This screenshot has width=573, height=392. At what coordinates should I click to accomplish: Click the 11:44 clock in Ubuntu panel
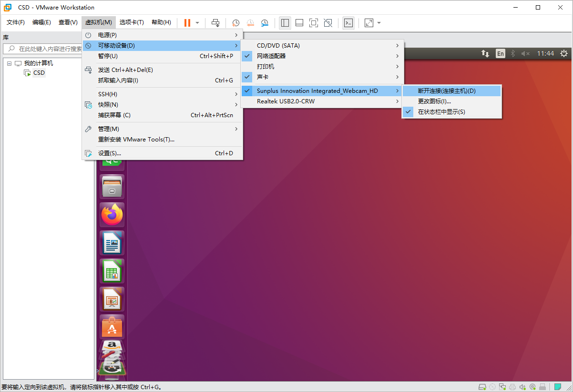pyautogui.click(x=545, y=53)
